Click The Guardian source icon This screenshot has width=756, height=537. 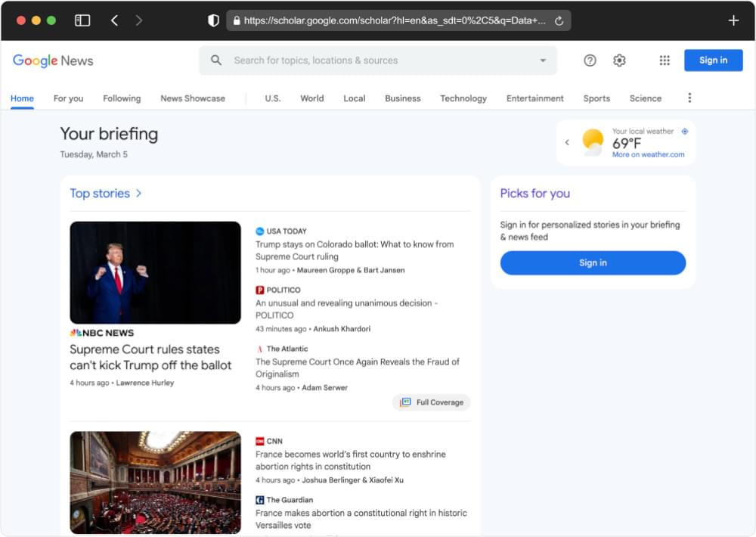pos(259,500)
